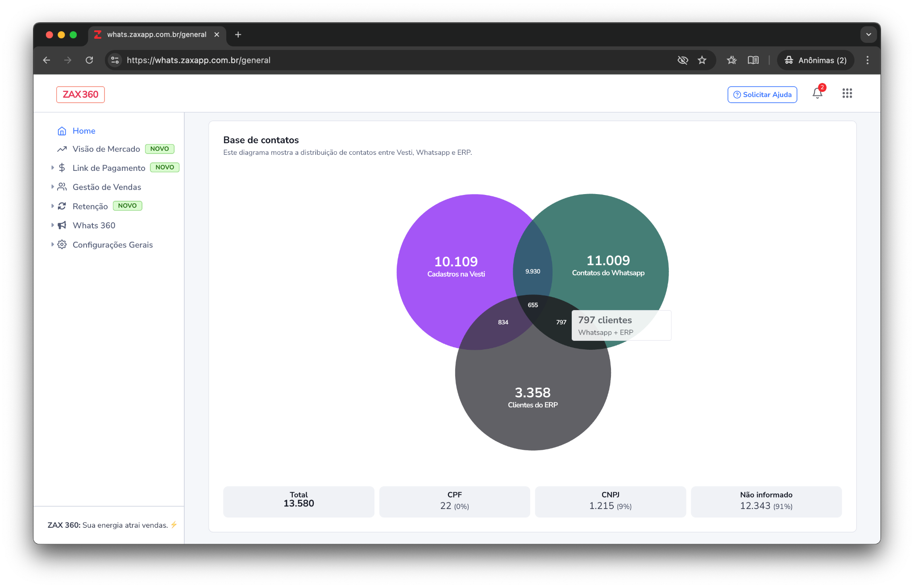
Task: Open the tab search dropdown chevron
Action: [x=868, y=34]
